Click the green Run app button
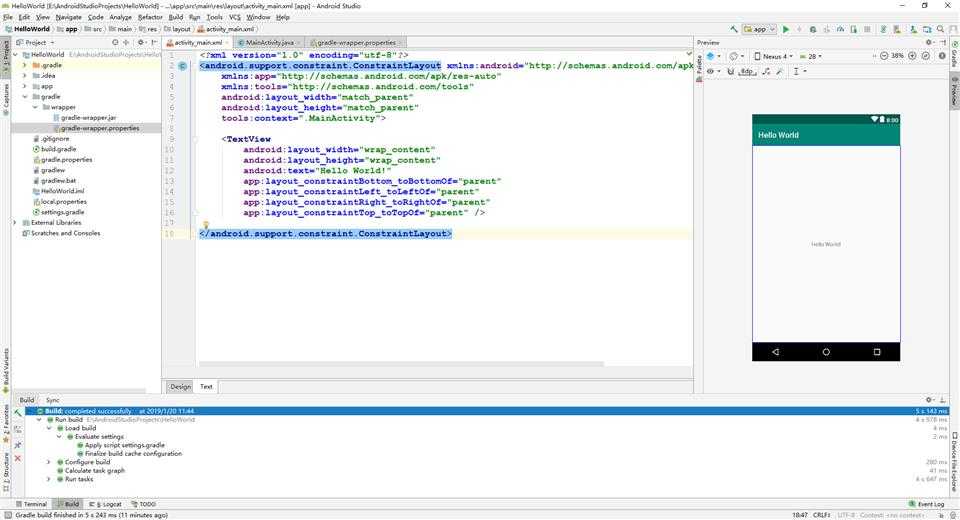This screenshot has height=520, width=960. [786, 29]
